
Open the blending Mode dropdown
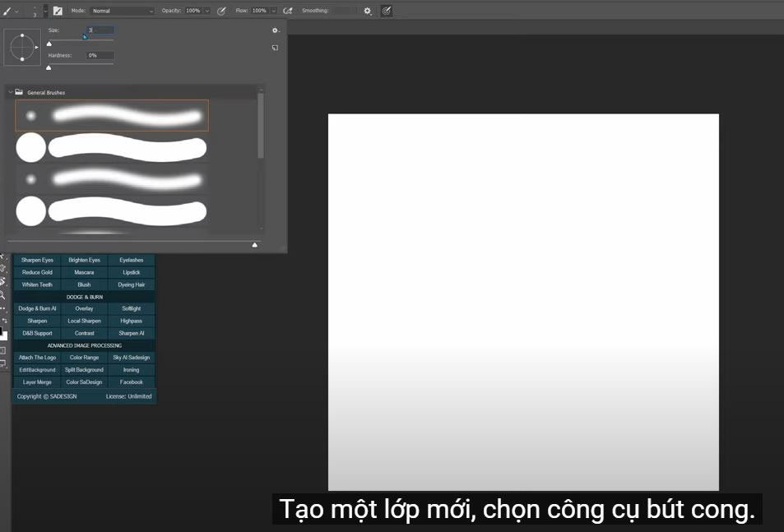click(x=122, y=11)
